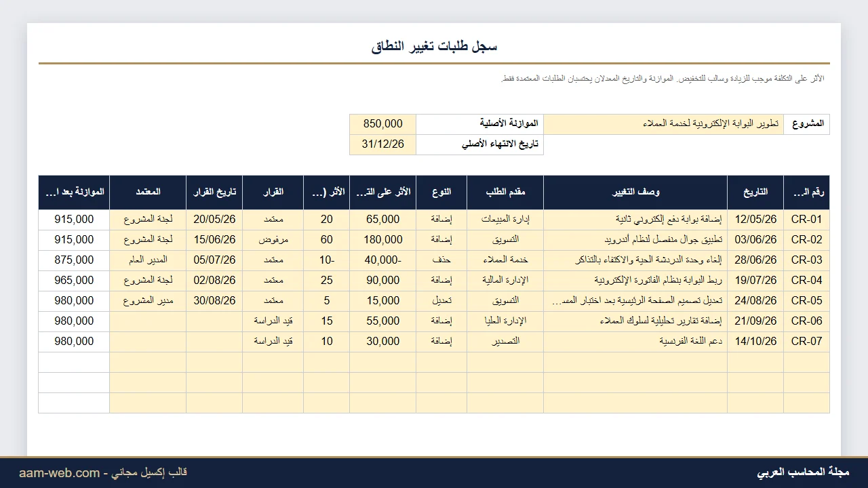Select the original budget value 850,000
Image resolution: width=868 pixels, height=488 pixels.
(x=382, y=124)
